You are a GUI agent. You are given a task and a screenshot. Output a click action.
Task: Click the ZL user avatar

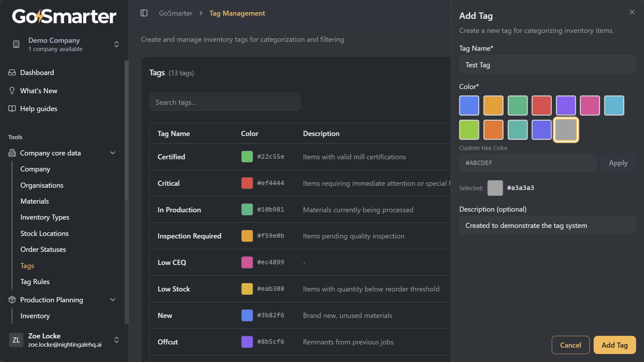click(x=16, y=340)
